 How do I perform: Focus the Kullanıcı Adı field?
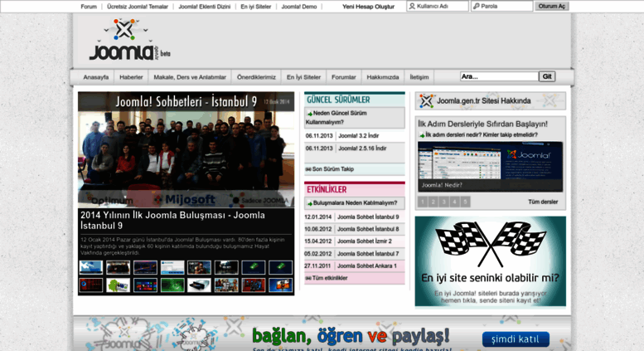(438, 6)
